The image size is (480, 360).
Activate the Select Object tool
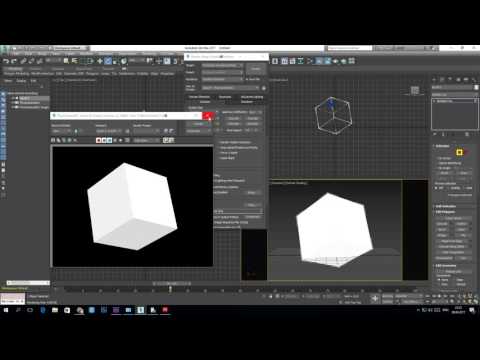[66, 61]
